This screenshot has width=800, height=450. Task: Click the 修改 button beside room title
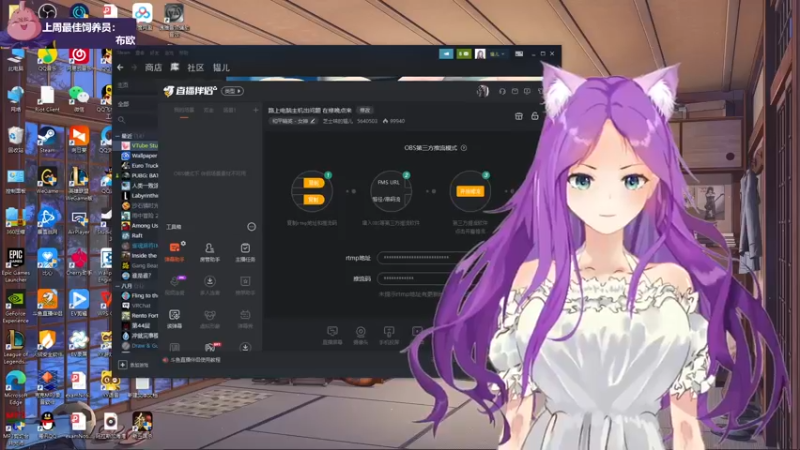coord(365,110)
